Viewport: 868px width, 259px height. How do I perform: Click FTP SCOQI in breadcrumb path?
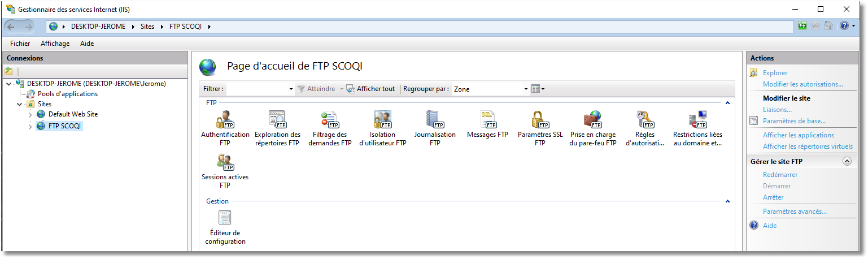pyautogui.click(x=185, y=27)
